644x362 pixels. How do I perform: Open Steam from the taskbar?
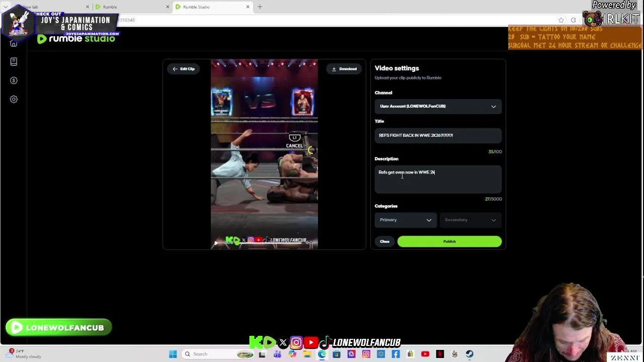pyautogui.click(x=470, y=354)
